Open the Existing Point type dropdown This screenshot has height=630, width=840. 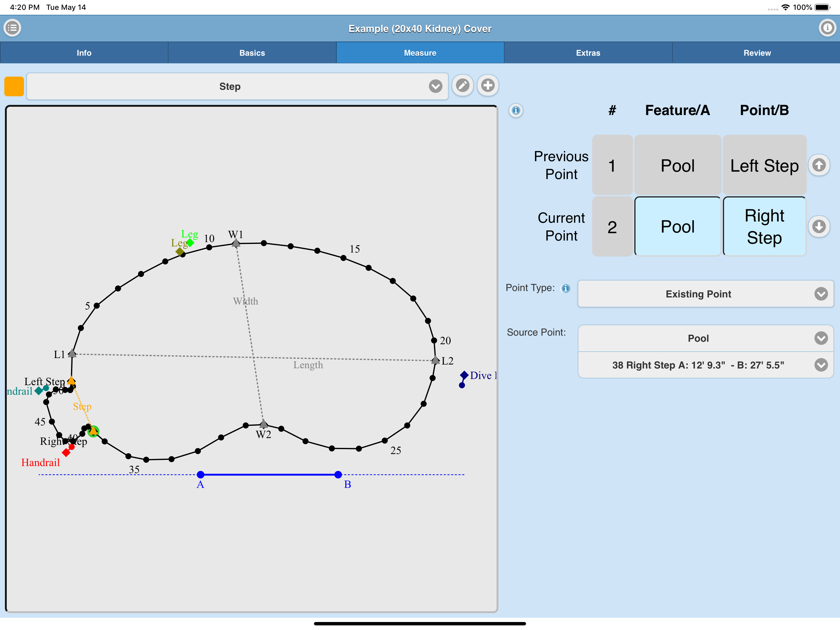click(705, 294)
